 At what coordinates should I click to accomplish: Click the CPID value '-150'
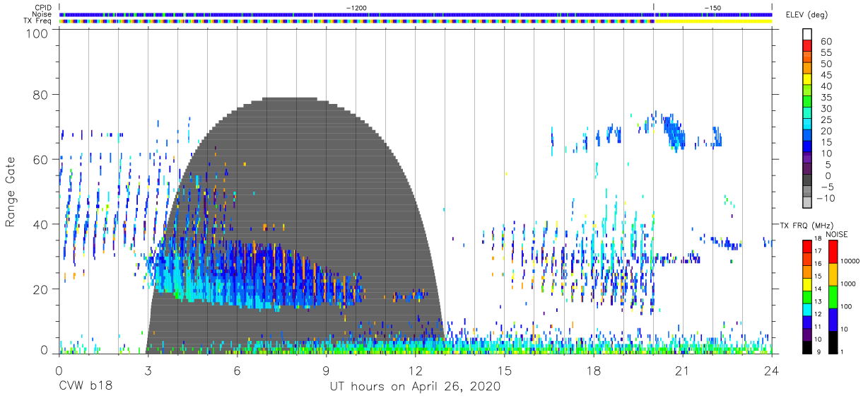pos(712,7)
